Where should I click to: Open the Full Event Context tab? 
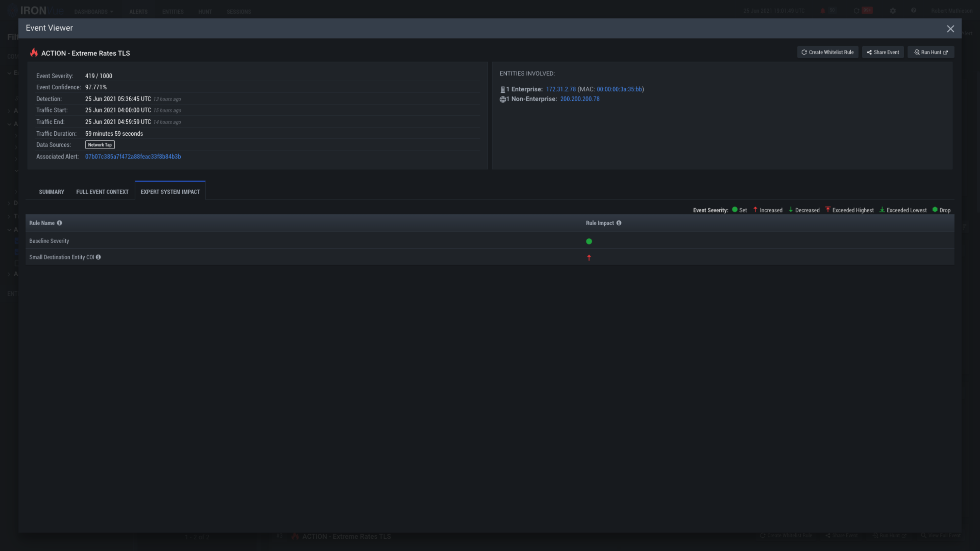click(102, 191)
